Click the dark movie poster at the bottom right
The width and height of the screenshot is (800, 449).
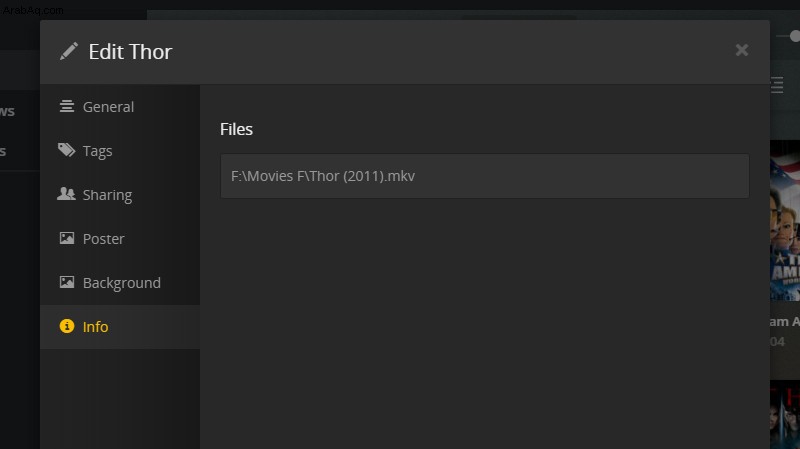785,414
